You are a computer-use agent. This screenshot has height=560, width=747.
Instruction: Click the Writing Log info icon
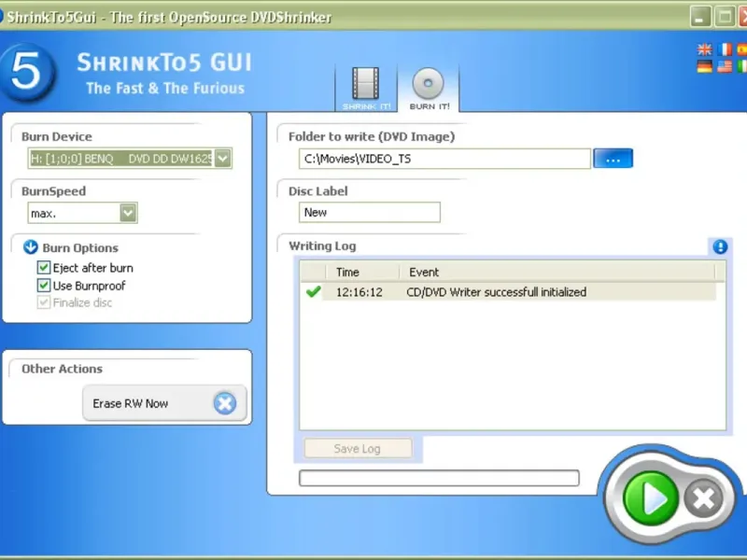tap(720, 246)
